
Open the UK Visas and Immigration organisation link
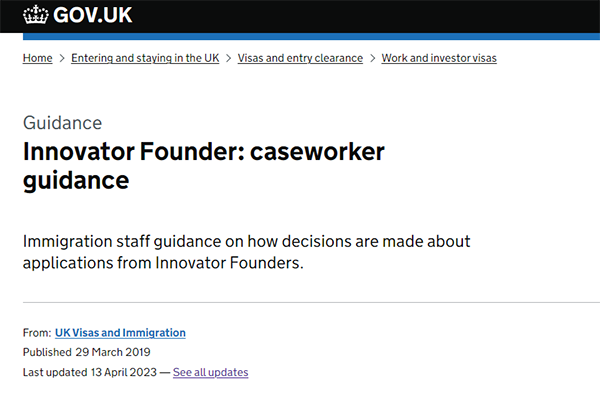tap(120, 333)
